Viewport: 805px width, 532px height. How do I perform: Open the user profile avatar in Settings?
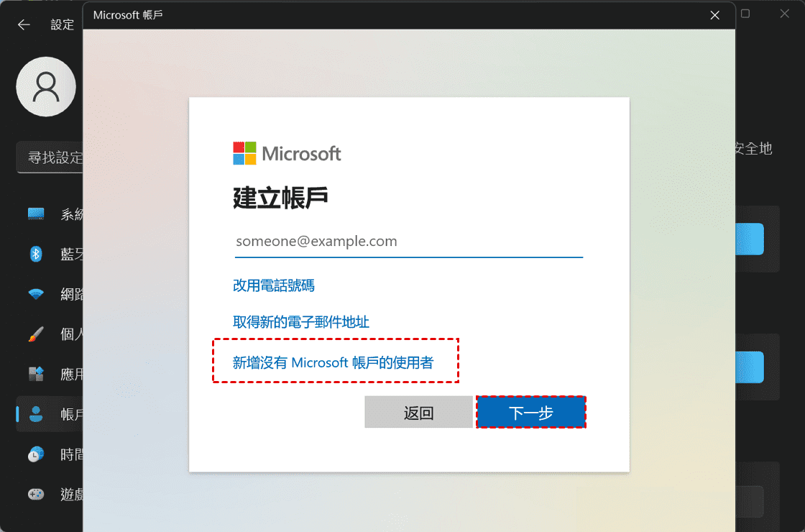click(46, 87)
